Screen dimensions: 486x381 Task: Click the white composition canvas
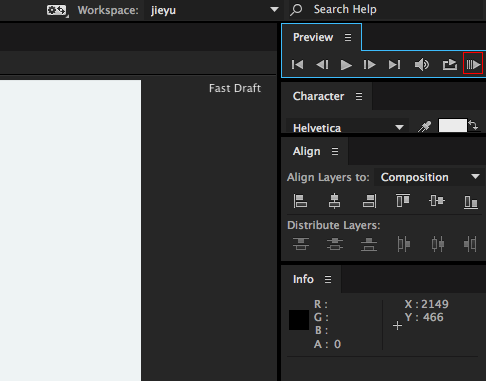pyautogui.click(x=70, y=230)
